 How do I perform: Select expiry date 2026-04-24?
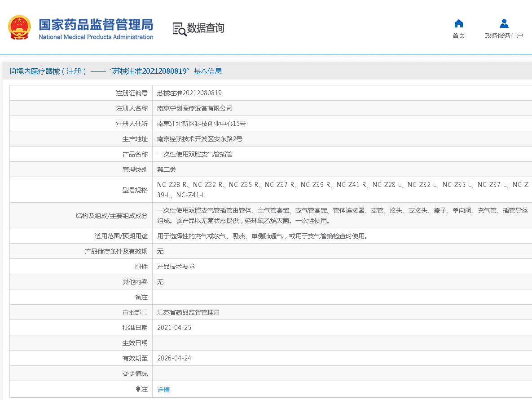(x=174, y=358)
